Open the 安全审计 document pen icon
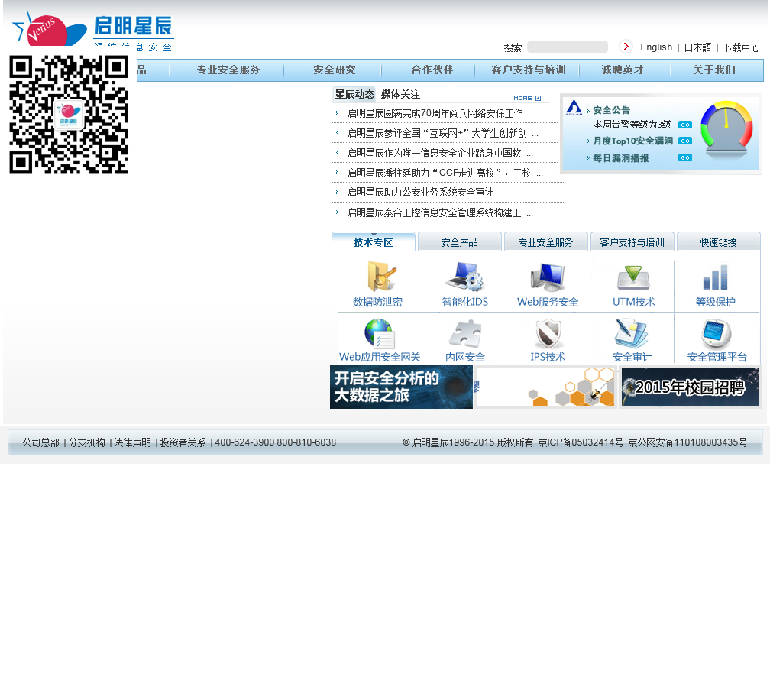Image resolution: width=770 pixels, height=700 pixels. coord(632,333)
